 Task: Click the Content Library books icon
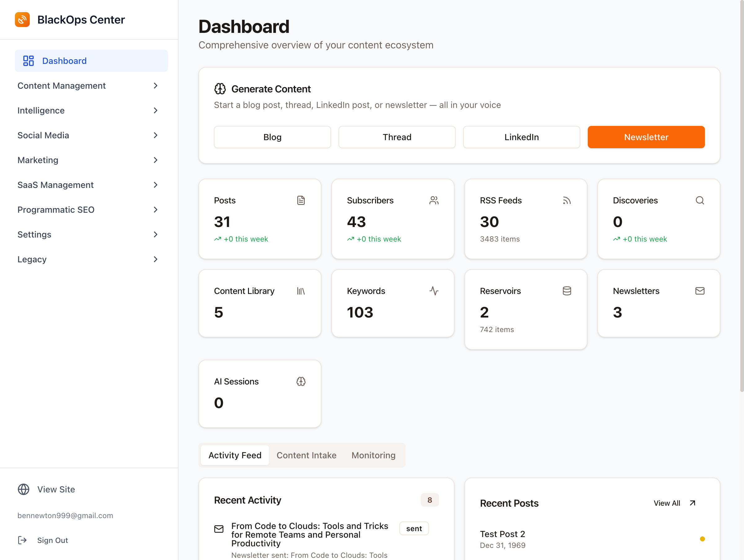301,291
